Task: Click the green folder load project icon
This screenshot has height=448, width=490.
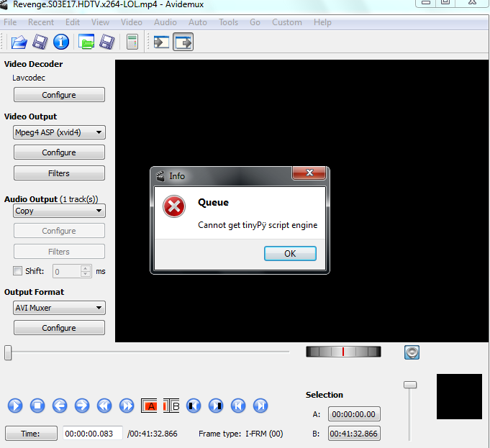Action: tap(86, 42)
